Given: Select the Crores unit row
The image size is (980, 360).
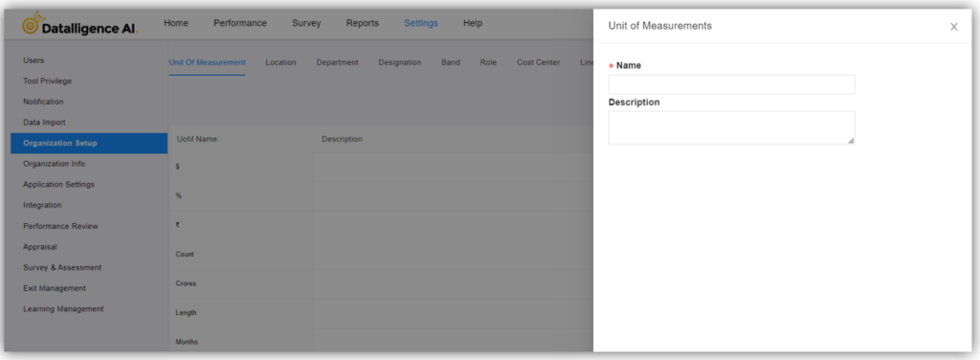Looking at the screenshot, I should click(x=381, y=283).
